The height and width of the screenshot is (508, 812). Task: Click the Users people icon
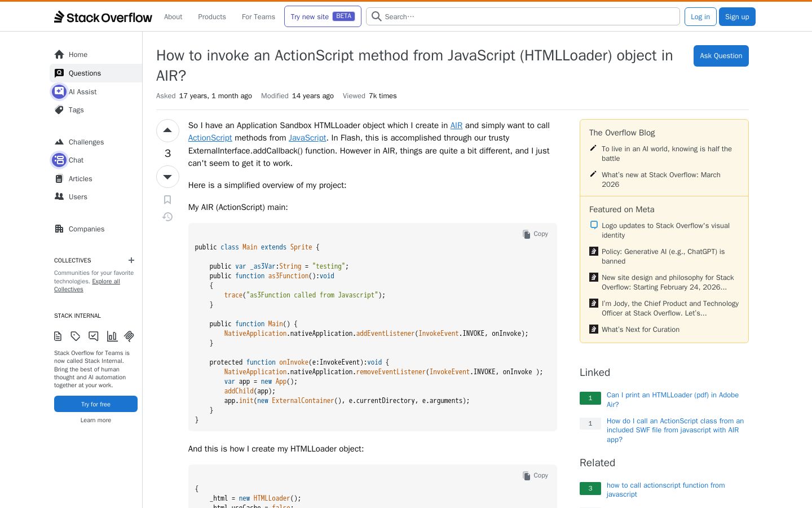point(59,196)
